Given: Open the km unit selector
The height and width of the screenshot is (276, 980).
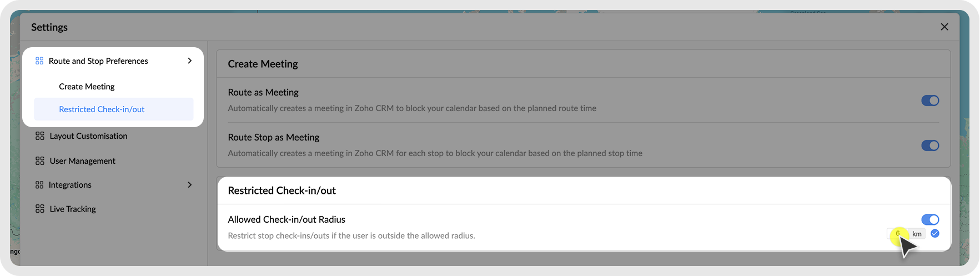Looking at the screenshot, I should tap(917, 234).
